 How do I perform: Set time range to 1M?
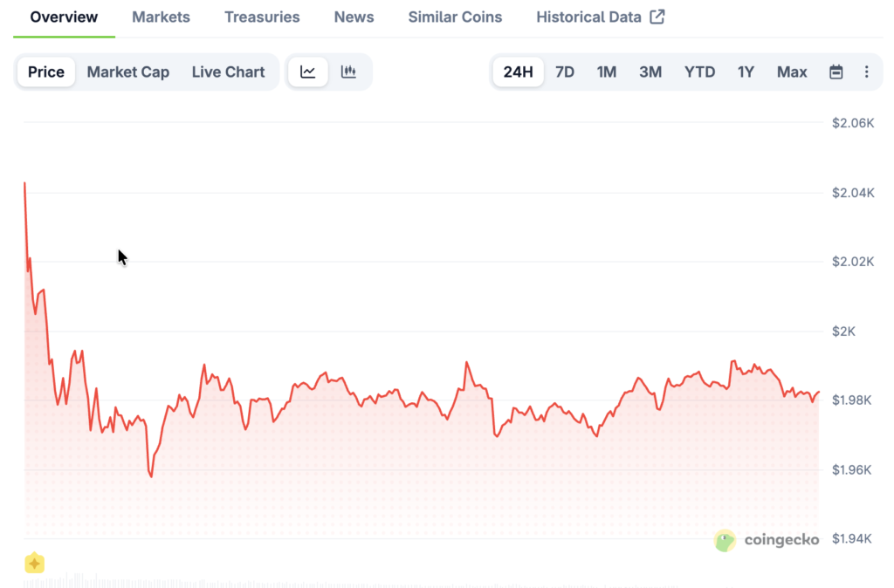(607, 72)
